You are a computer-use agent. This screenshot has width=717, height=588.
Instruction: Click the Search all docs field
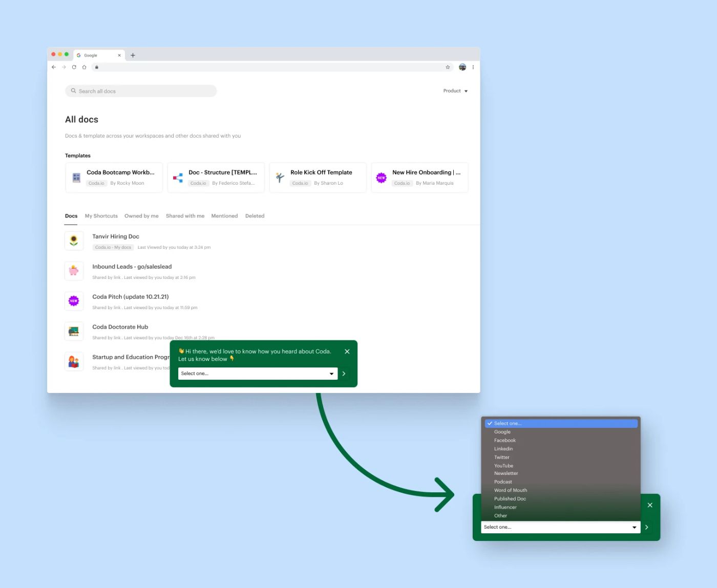tap(141, 91)
